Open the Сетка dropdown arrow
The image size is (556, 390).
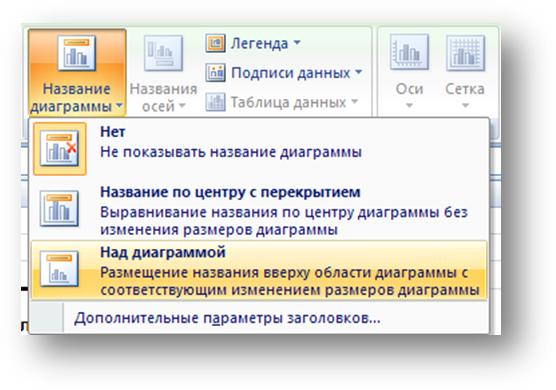465,105
